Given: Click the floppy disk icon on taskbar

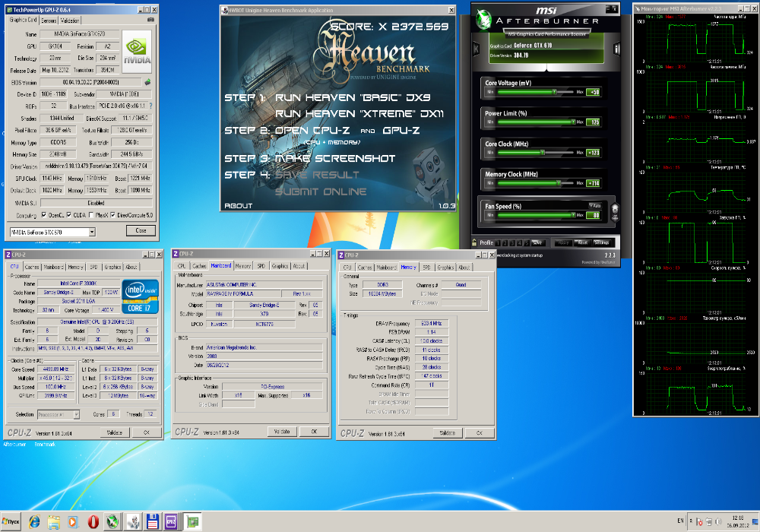Looking at the screenshot, I should tap(153, 522).
